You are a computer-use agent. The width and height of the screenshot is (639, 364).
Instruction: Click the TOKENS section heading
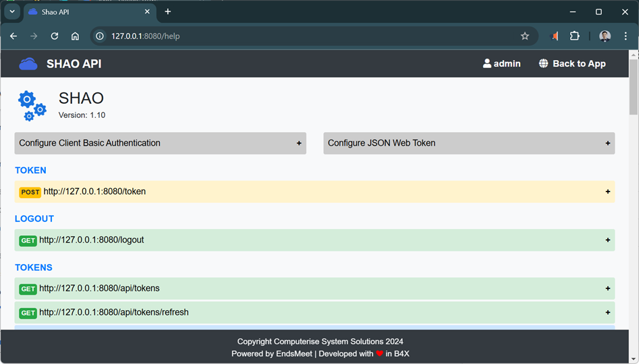[34, 268]
